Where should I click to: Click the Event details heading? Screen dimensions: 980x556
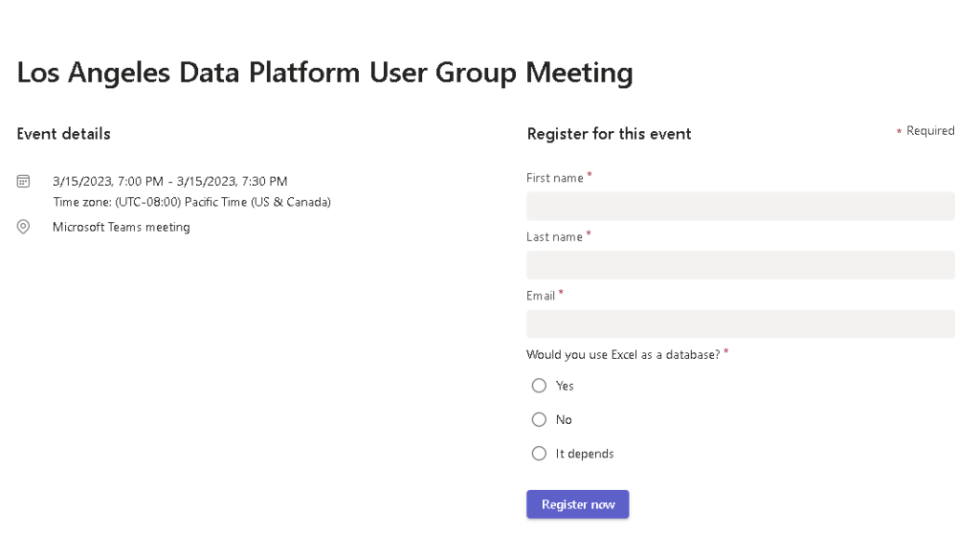(x=63, y=134)
